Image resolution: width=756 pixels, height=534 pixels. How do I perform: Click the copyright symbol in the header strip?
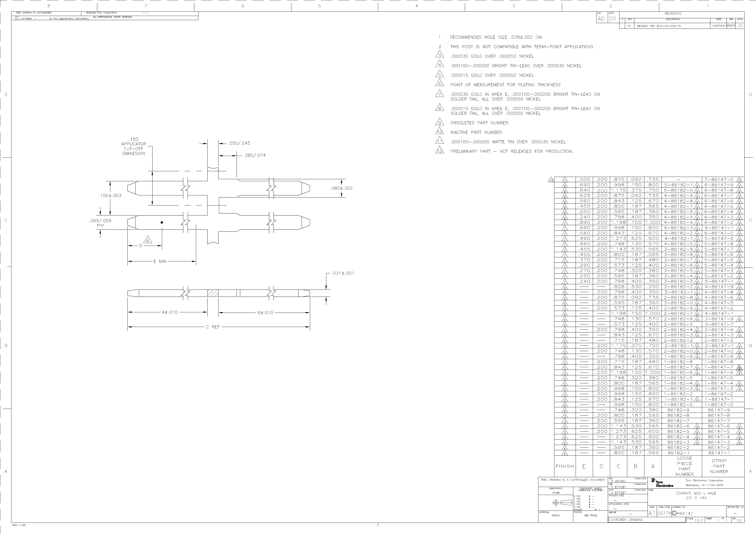point(17,18)
